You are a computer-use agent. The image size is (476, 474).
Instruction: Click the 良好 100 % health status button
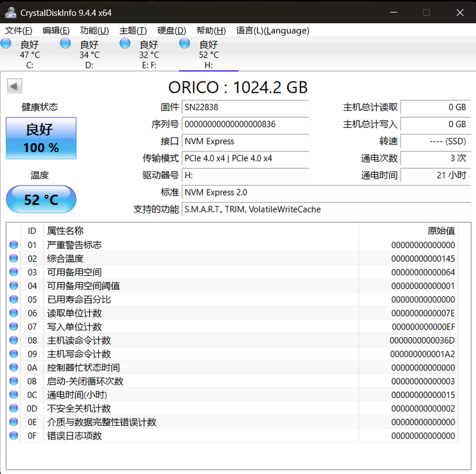(x=41, y=138)
